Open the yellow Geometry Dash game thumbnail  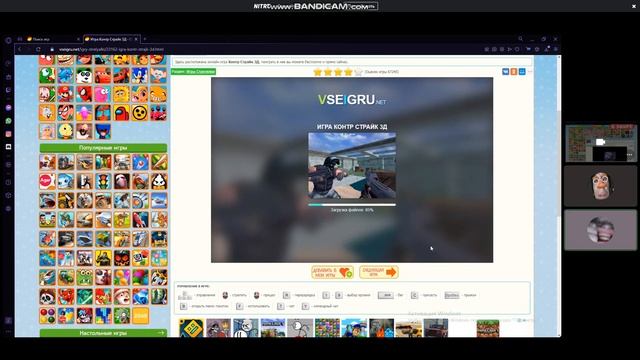pos(191,328)
